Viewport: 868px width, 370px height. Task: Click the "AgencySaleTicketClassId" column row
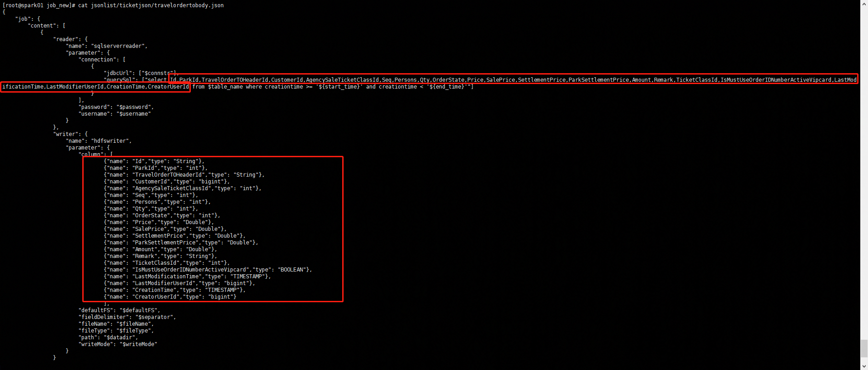[x=183, y=188]
